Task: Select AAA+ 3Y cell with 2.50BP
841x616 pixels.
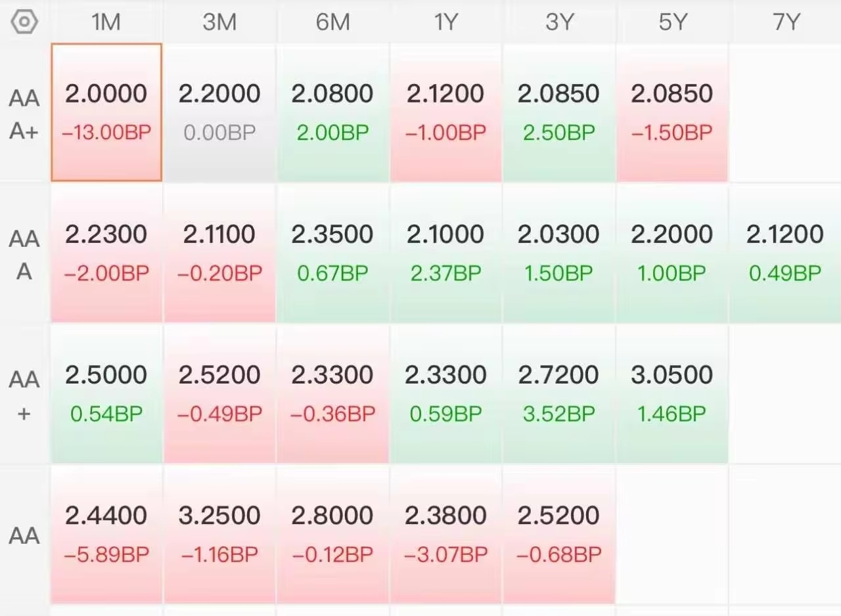Action: (559, 112)
